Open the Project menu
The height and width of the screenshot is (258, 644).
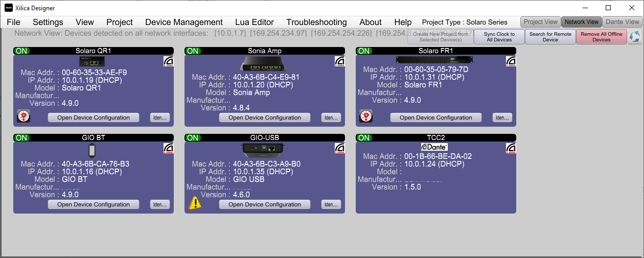pos(120,22)
